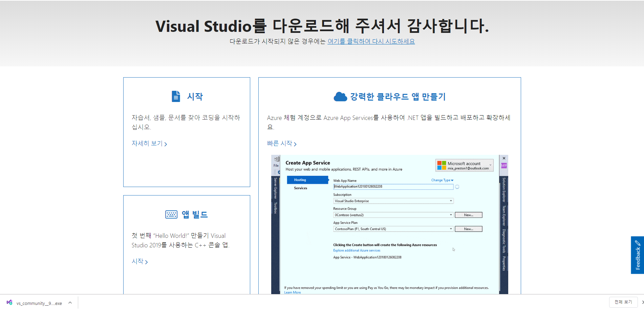Screen dimensions: 644x310
Task: Close the Create App Service dialog X
Action: (504, 158)
